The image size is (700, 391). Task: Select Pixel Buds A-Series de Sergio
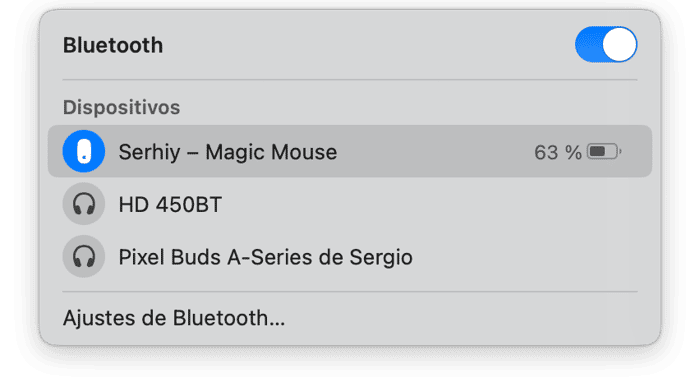pyautogui.click(x=350, y=257)
